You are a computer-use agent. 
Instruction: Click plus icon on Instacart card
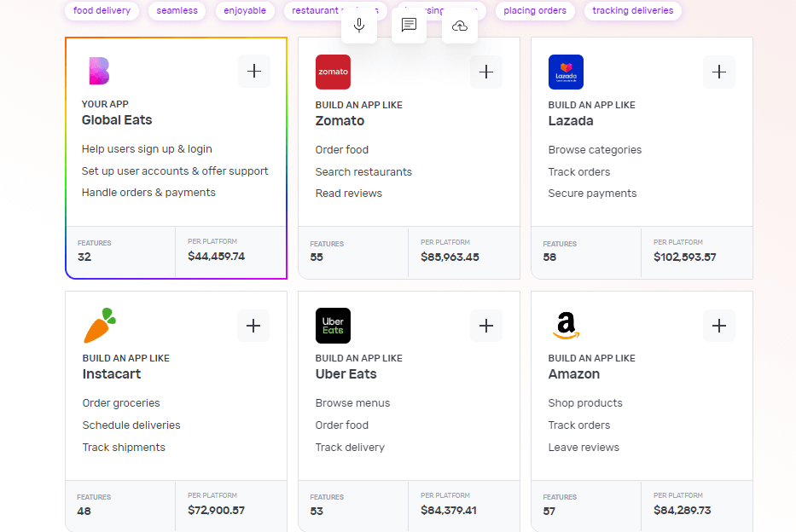point(253,326)
